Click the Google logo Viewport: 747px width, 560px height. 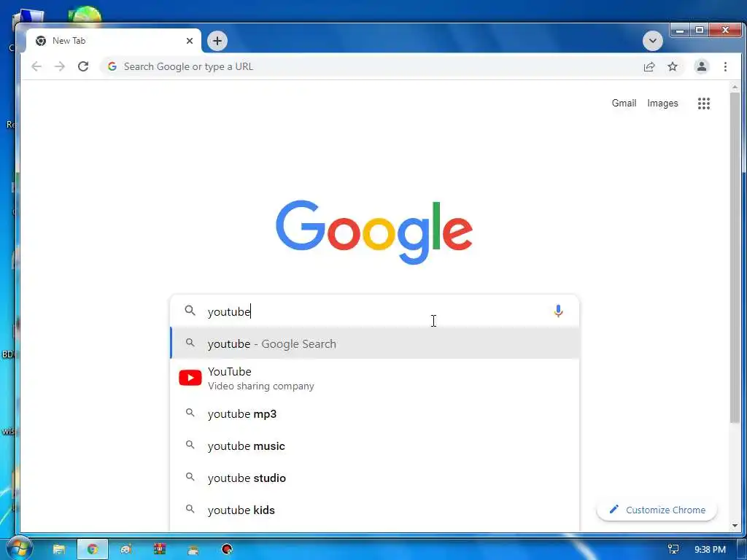click(x=374, y=232)
